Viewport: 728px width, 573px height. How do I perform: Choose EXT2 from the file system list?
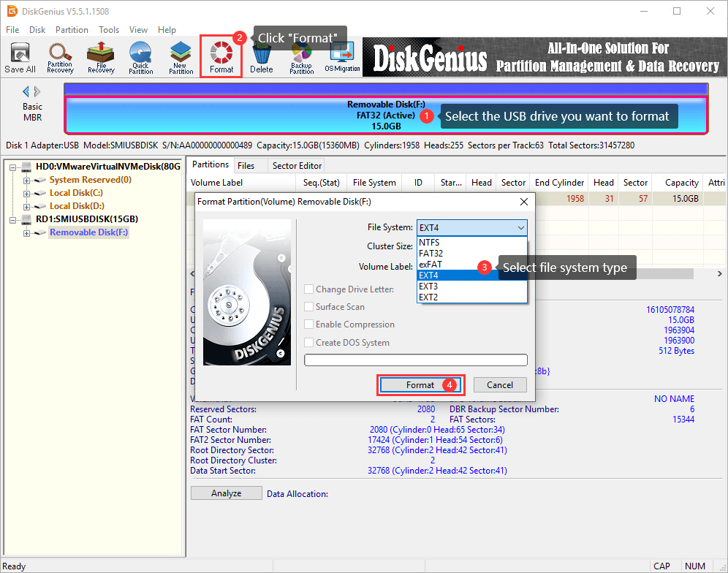click(471, 297)
